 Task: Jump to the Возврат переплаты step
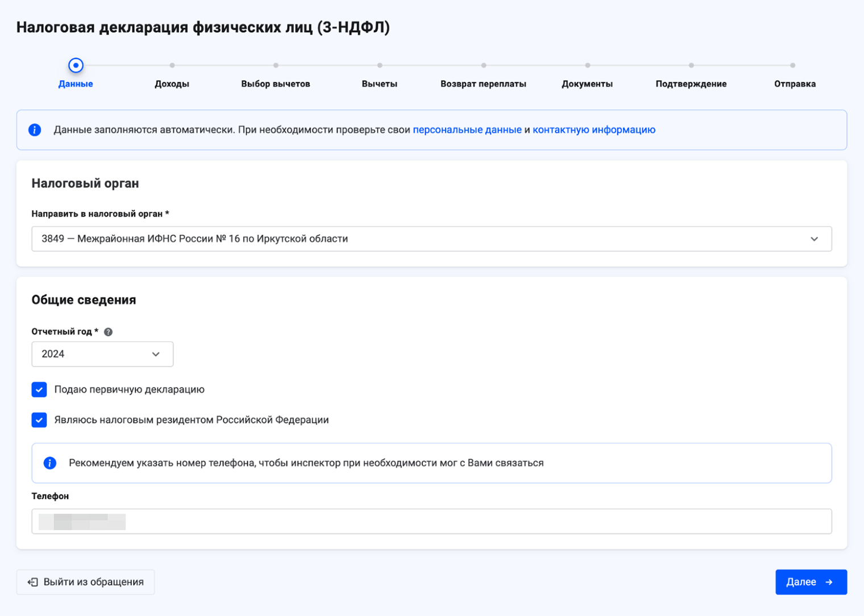(483, 84)
